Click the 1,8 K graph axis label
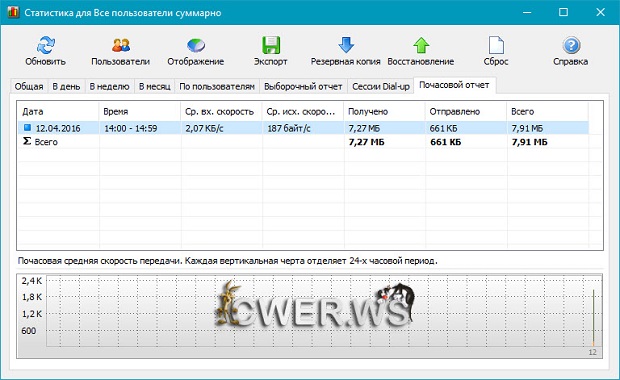 (32, 297)
